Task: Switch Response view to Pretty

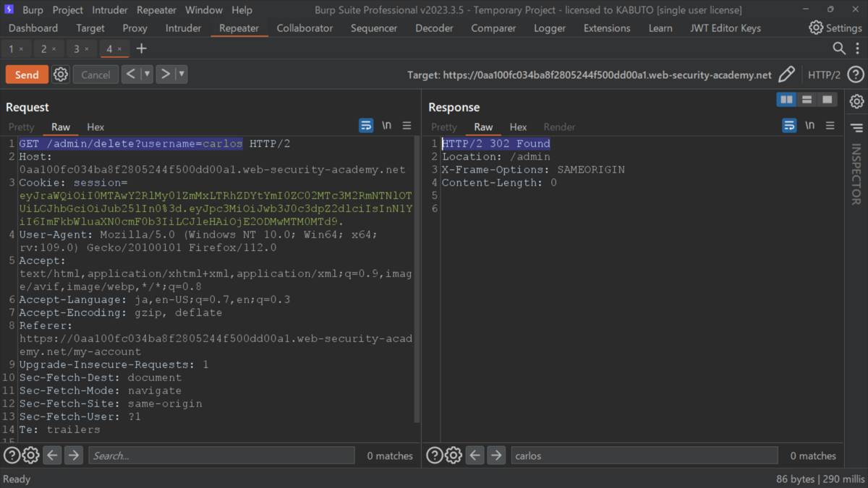Action: [443, 127]
